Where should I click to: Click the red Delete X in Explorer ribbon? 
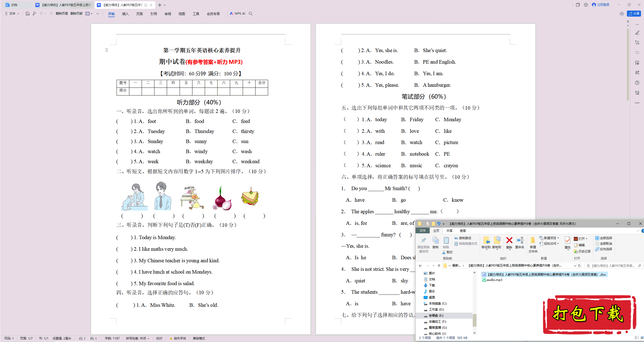point(509,240)
